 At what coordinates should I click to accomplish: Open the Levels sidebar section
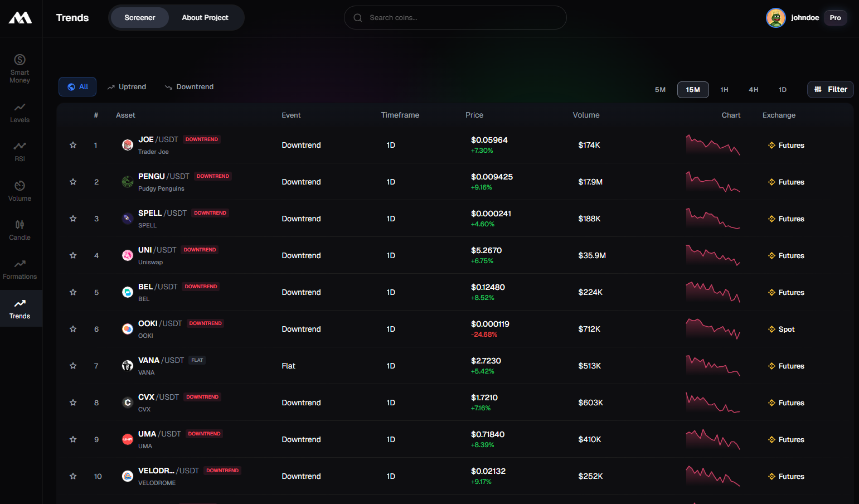[x=20, y=112]
